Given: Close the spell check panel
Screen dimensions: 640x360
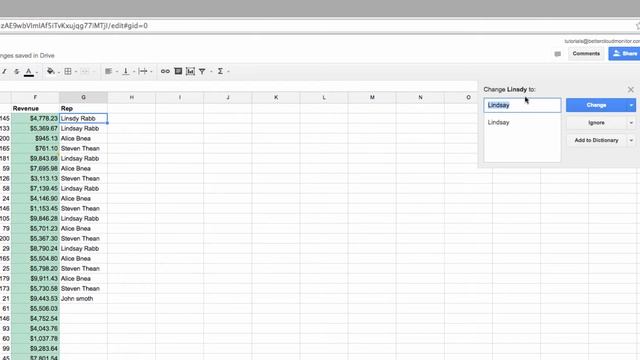Looking at the screenshot, I should pos(631,89).
